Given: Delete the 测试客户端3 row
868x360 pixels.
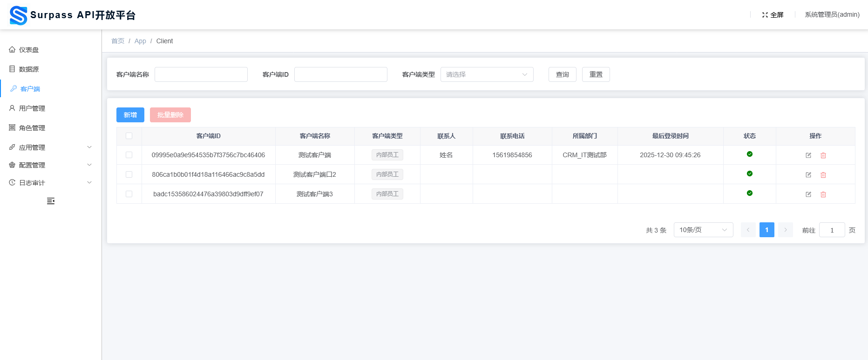Looking at the screenshot, I should (823, 194).
